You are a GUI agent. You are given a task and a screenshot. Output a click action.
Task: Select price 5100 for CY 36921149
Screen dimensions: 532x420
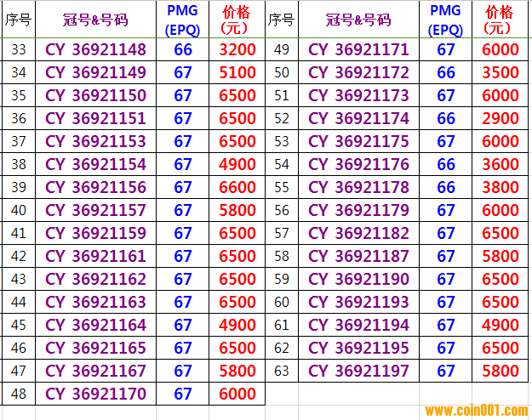coord(237,73)
